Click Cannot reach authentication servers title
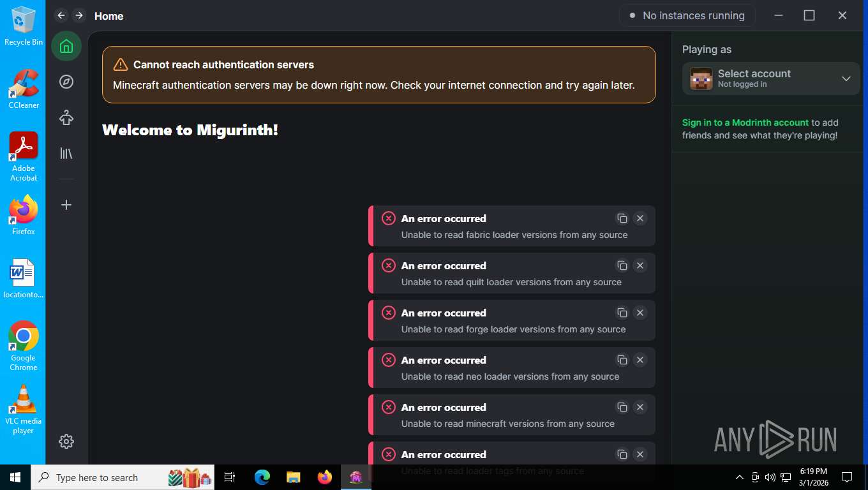 [x=223, y=64]
